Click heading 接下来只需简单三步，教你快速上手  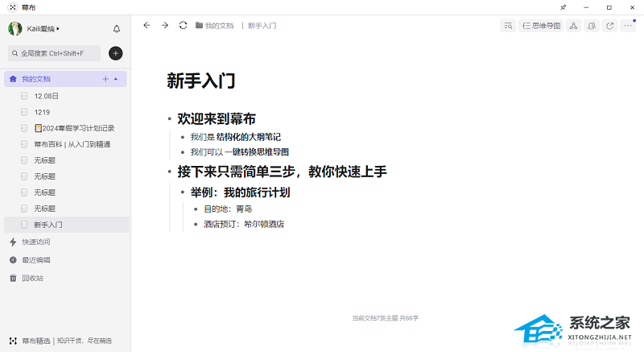283,172
